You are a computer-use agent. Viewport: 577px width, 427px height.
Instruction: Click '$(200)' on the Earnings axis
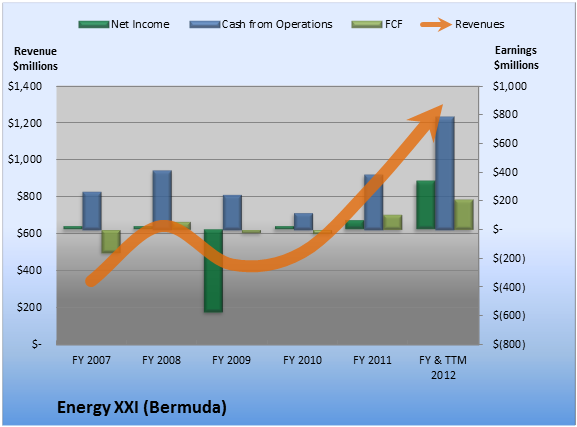pos(509,258)
